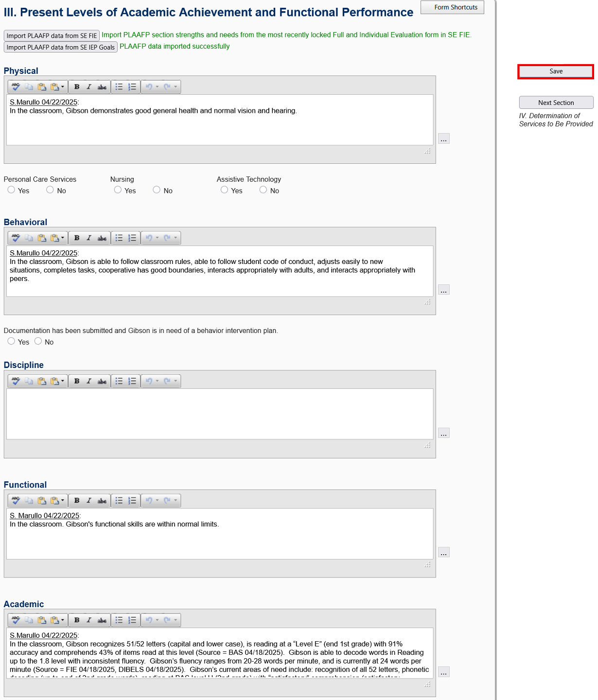Image resolution: width=598 pixels, height=700 pixels.
Task: Apply italic in Discipline editor toolbar
Action: pos(89,381)
